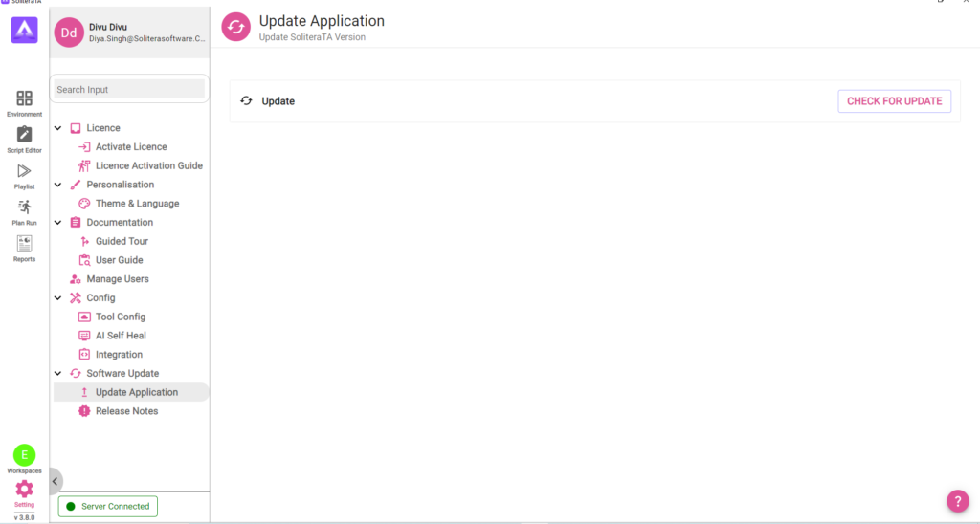
Task: Click the Config tools icon
Action: pos(76,298)
